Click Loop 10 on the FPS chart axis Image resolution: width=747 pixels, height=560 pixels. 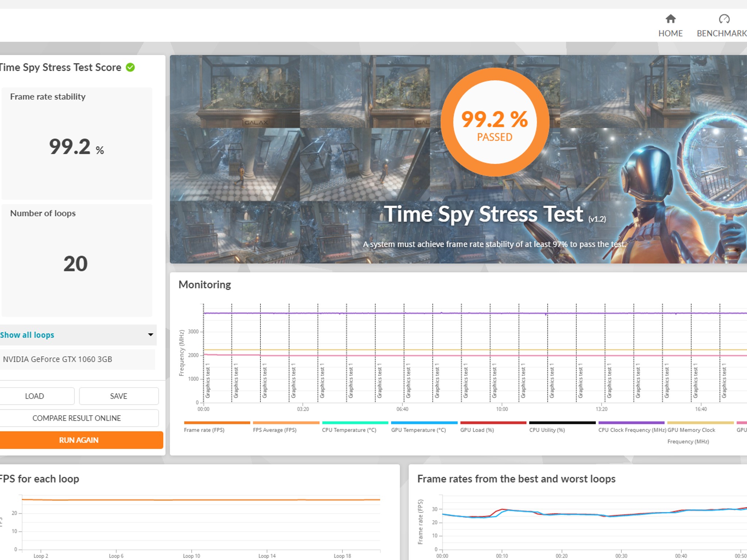[x=191, y=556]
